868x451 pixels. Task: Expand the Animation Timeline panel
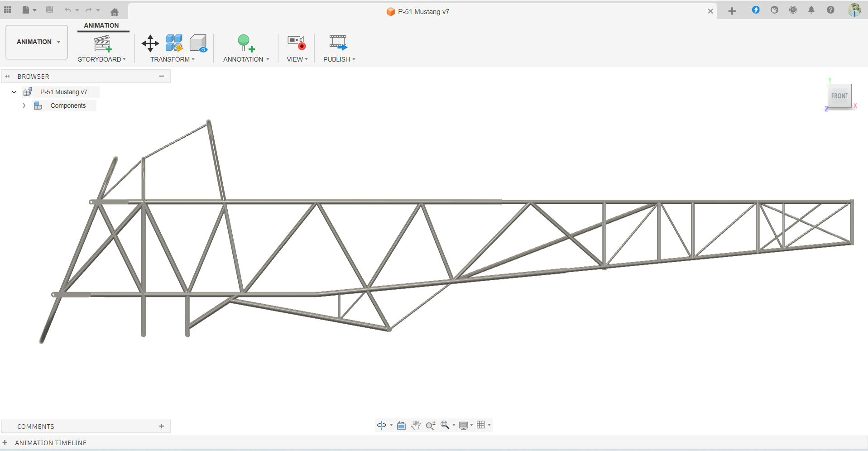5,442
